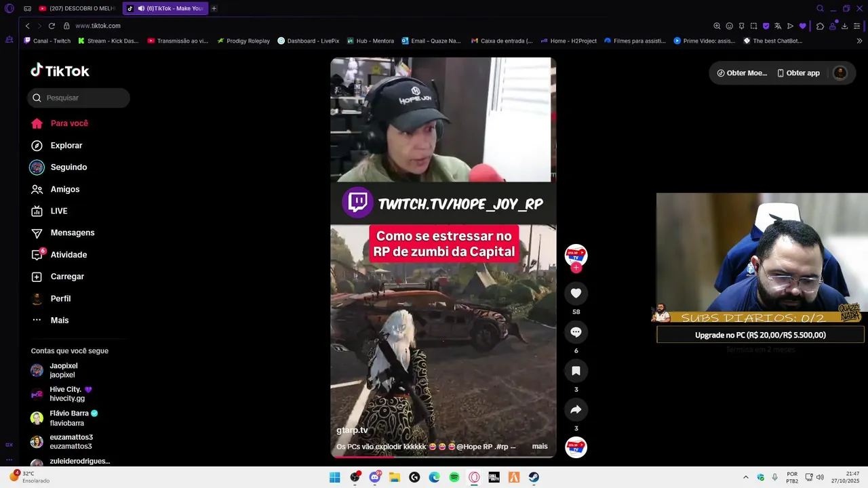Open the Atividade notifications
The image size is (868, 488).
(59, 254)
